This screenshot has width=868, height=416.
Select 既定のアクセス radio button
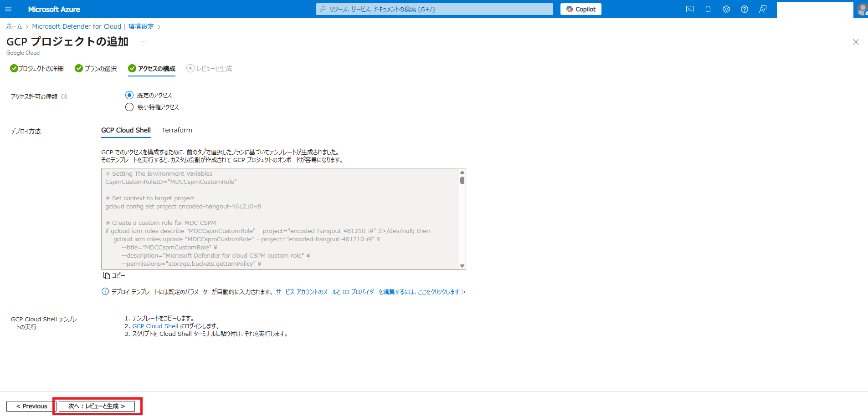click(x=129, y=95)
